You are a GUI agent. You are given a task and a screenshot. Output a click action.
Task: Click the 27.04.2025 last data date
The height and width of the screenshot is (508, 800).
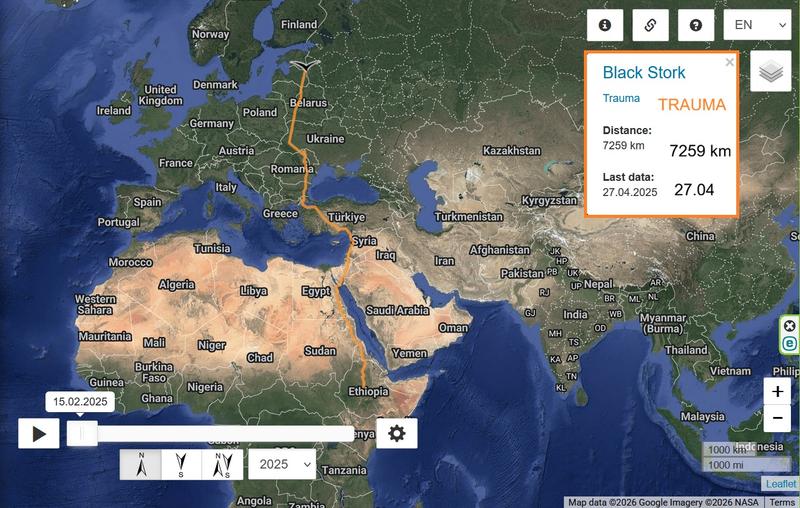630,192
